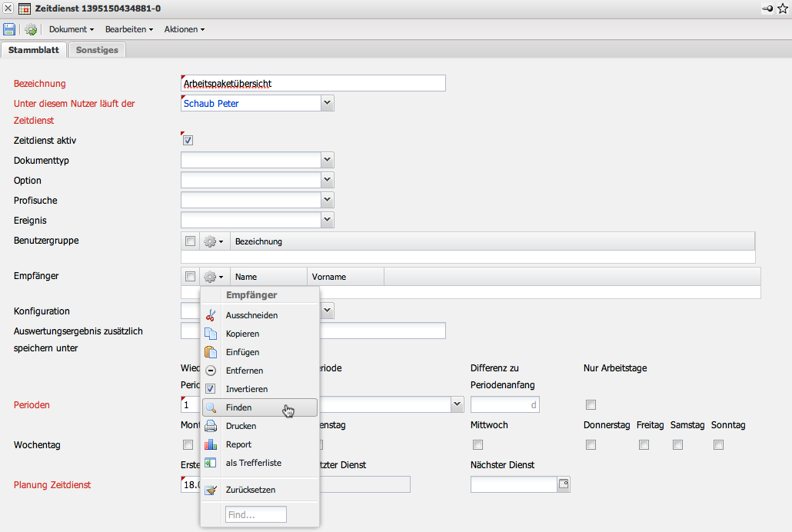This screenshot has width=792, height=532.
Task: Switch to the Sonstiges tab
Action: click(97, 50)
